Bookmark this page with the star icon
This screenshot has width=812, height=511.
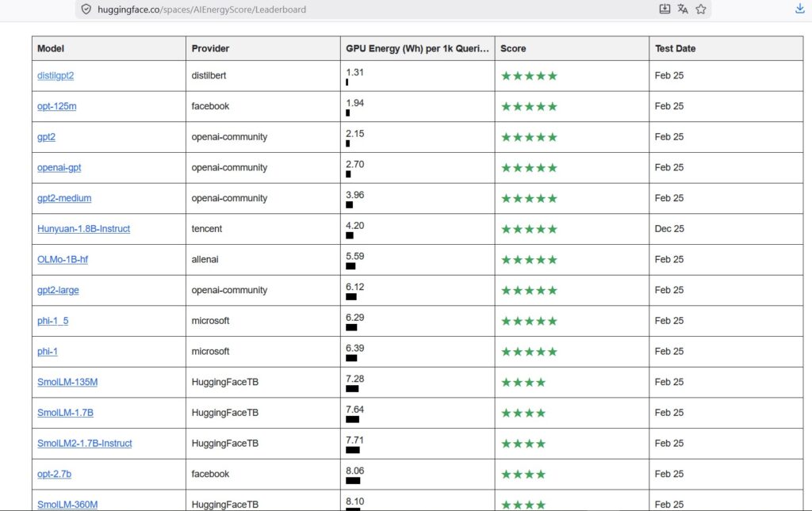701,9
